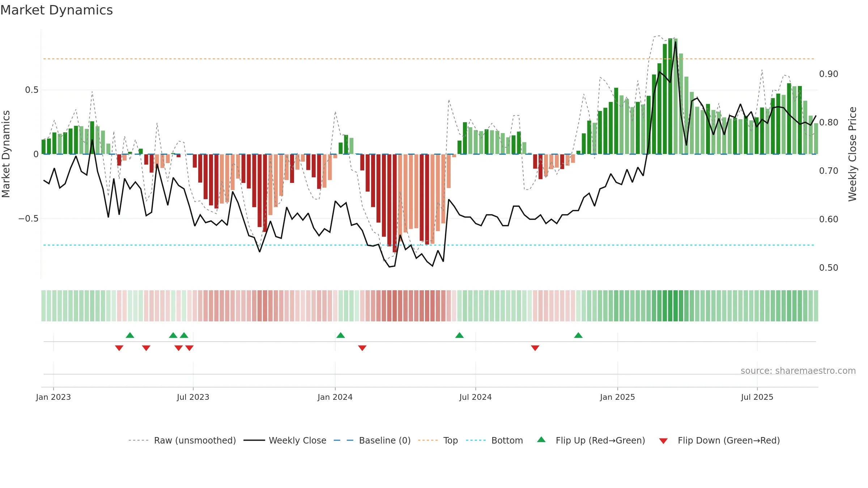
Task: Click the cyan dashed Bottom threshold line
Action: click(429, 245)
